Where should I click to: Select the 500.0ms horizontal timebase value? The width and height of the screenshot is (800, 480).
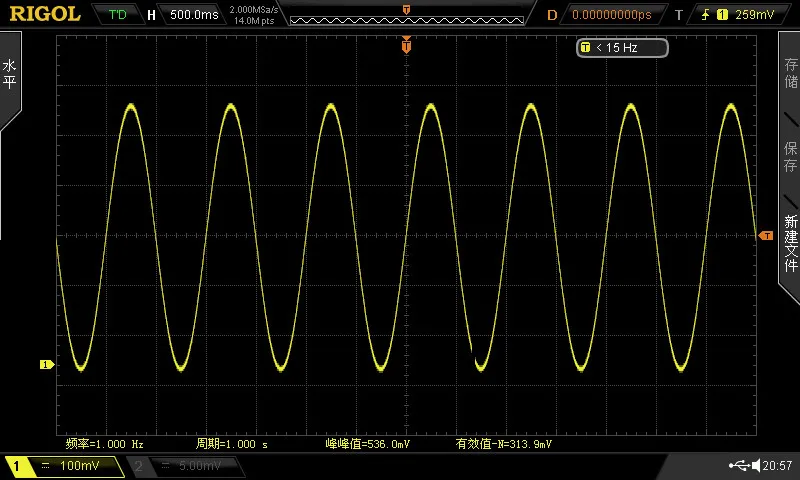194,15
